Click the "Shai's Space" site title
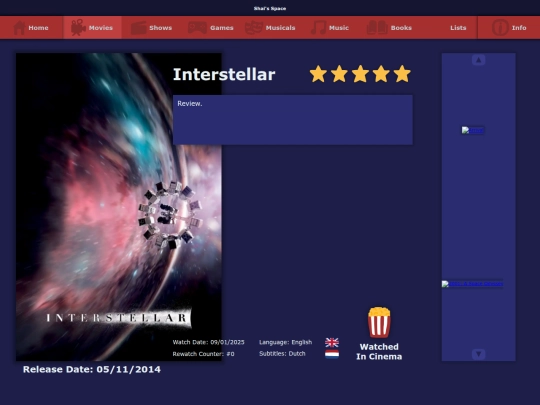 pyautogui.click(x=270, y=8)
